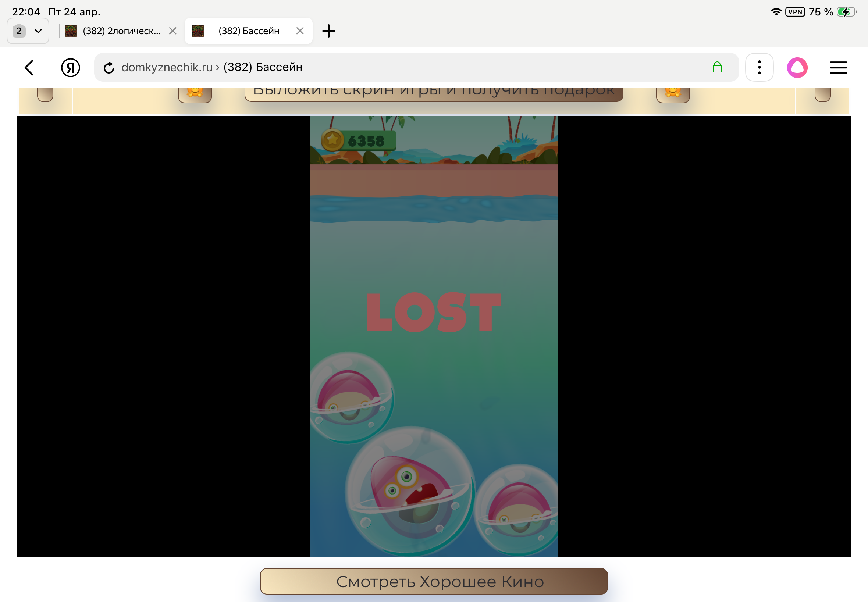Close the '(382) Бассейн' tab

click(300, 31)
